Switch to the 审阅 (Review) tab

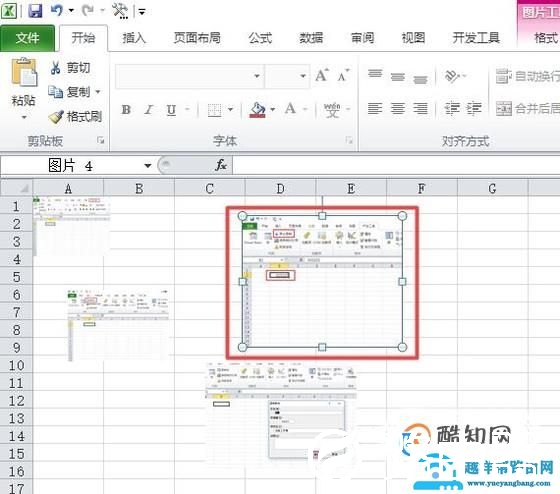[x=362, y=38]
